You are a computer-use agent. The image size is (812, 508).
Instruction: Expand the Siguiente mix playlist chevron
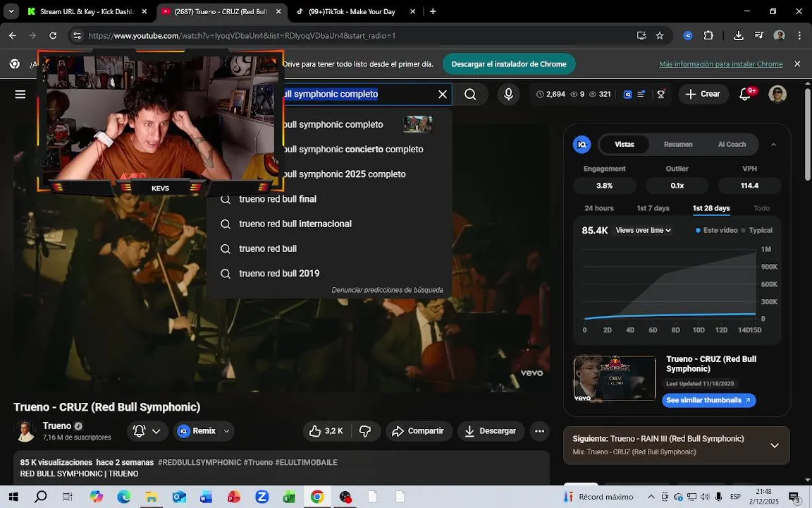(x=775, y=446)
